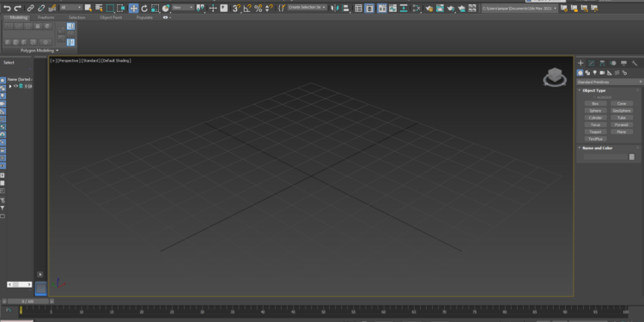Activate the Select and Move tool
644x322 pixels.
tap(133, 8)
